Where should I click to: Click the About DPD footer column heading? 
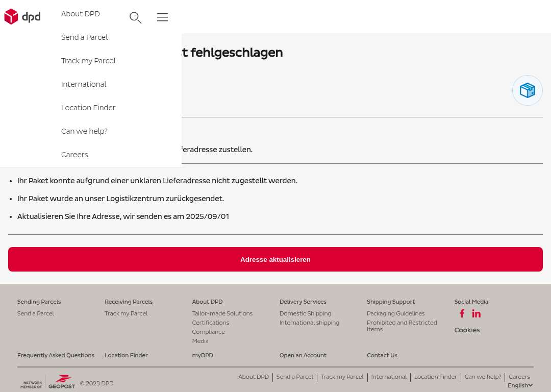[207, 302]
